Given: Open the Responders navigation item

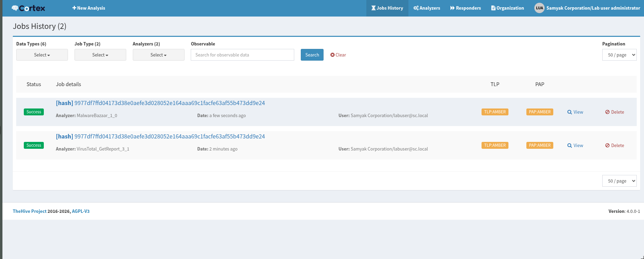Looking at the screenshot, I should coord(466,8).
